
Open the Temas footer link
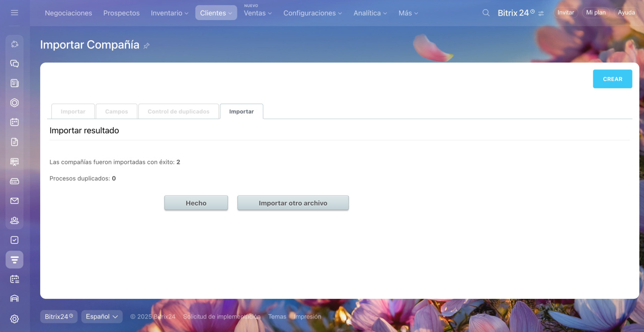pyautogui.click(x=277, y=317)
